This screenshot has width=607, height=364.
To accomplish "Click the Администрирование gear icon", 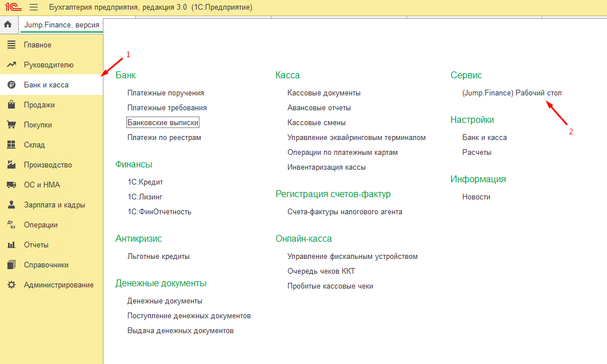I will pos(11,285).
